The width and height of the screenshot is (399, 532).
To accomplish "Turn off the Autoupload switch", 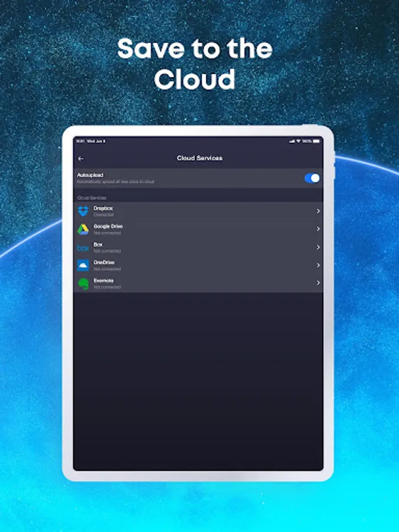I will (x=312, y=178).
